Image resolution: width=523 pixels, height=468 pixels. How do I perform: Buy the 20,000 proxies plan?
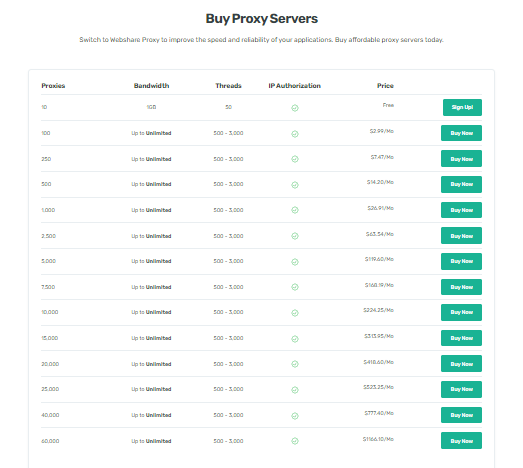[461, 364]
